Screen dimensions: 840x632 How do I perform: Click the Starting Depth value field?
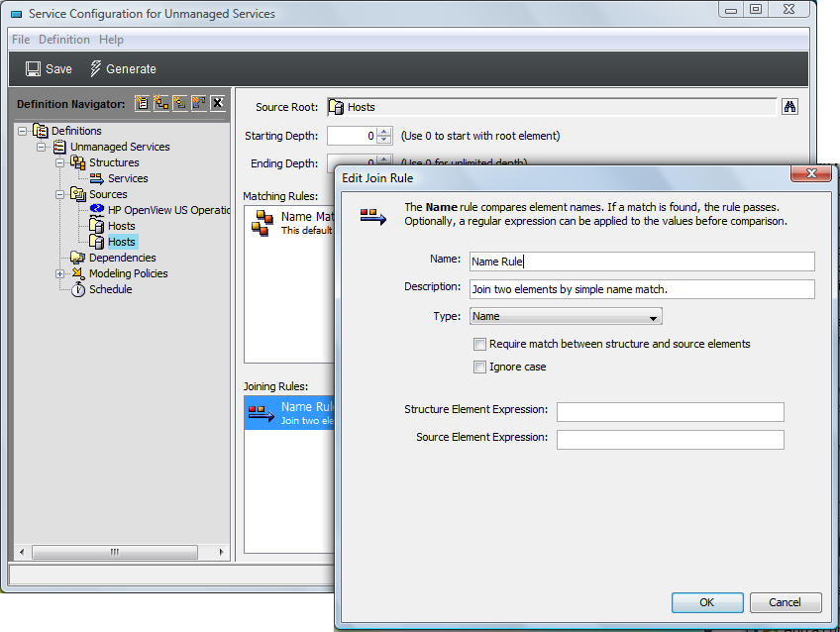pyautogui.click(x=352, y=136)
